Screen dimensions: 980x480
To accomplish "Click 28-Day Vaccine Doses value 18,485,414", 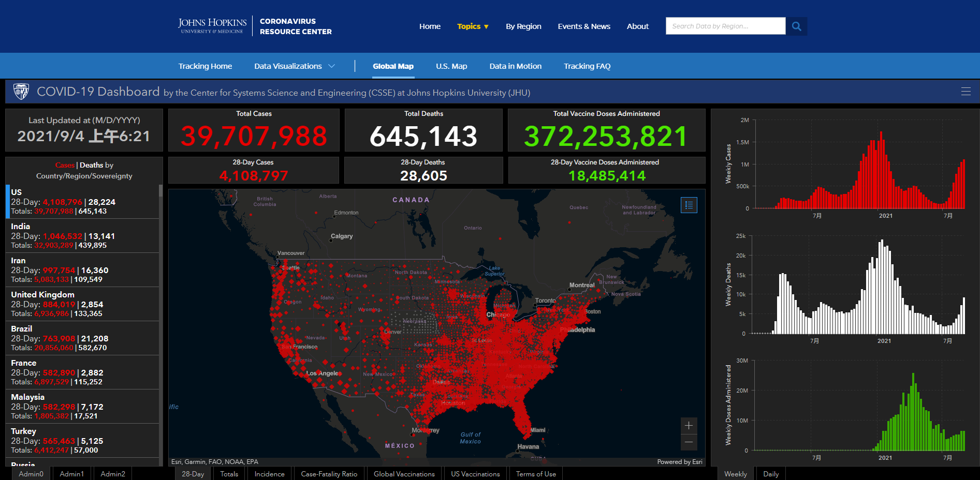I will 607,176.
